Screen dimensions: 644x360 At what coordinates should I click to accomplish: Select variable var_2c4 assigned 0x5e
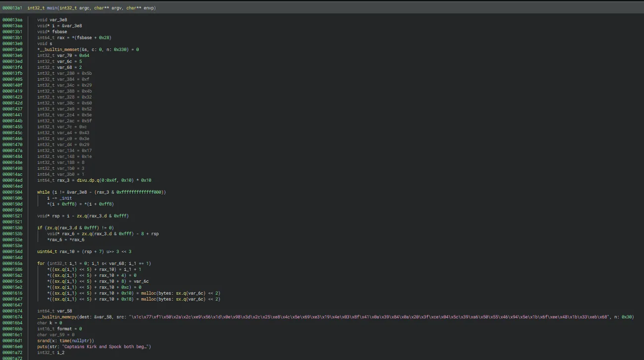click(x=64, y=115)
